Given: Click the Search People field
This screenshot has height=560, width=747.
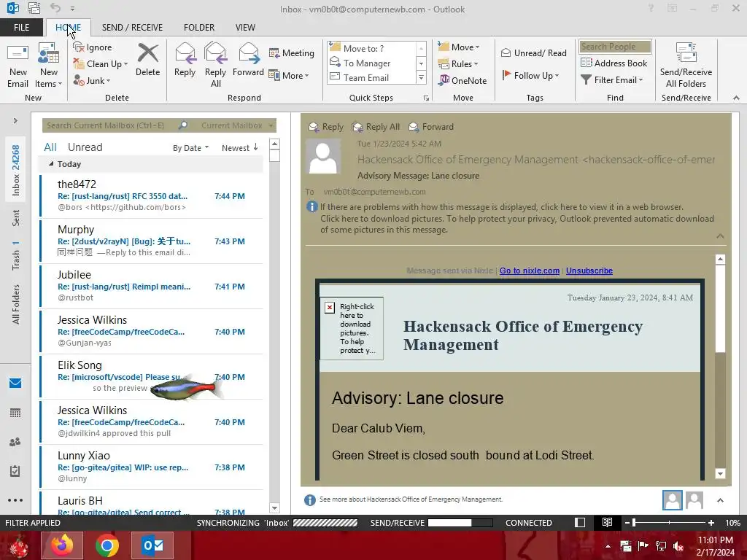Looking at the screenshot, I should (x=615, y=47).
